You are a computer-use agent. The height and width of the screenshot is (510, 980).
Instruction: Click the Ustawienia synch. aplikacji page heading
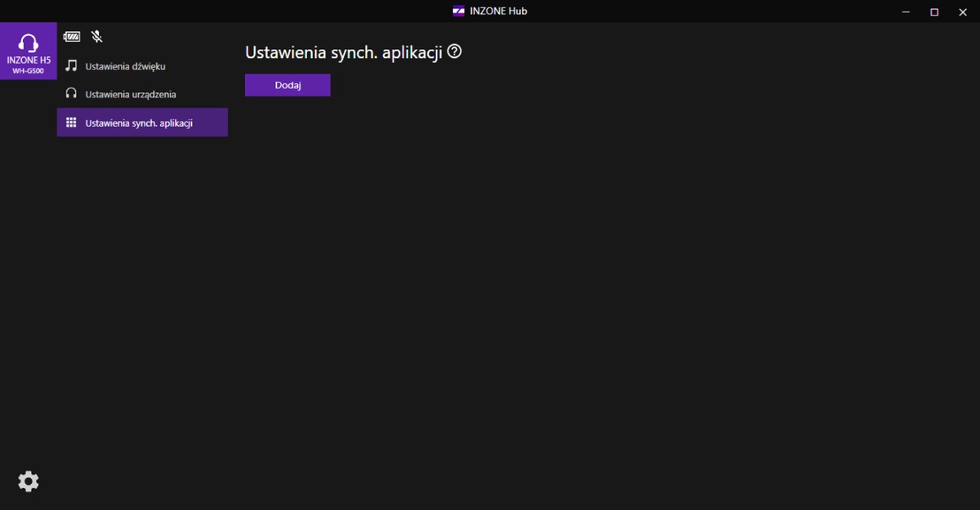(x=344, y=52)
